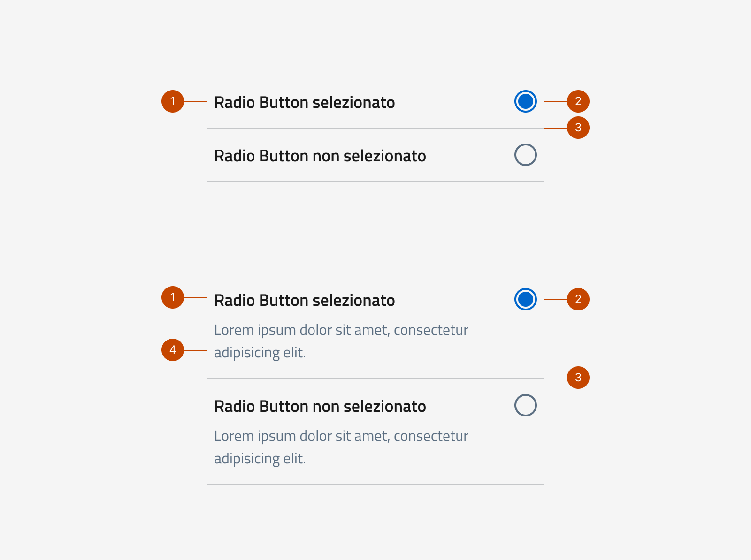
Task: Click annotation marker 2 in the bottom group
Action: click(x=579, y=299)
